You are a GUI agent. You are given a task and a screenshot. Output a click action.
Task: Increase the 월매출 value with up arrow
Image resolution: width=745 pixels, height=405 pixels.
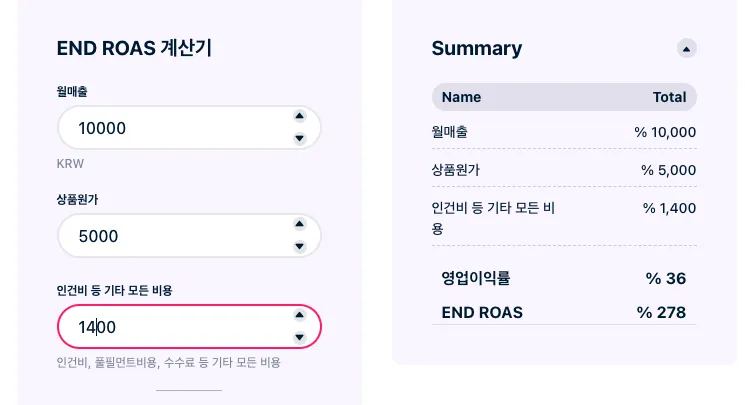pyautogui.click(x=299, y=115)
